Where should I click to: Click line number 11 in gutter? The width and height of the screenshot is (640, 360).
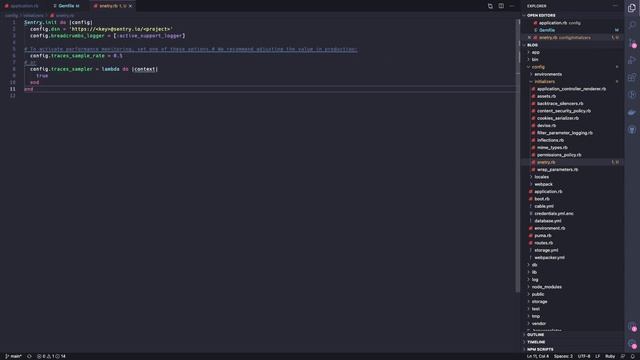click(x=13, y=89)
